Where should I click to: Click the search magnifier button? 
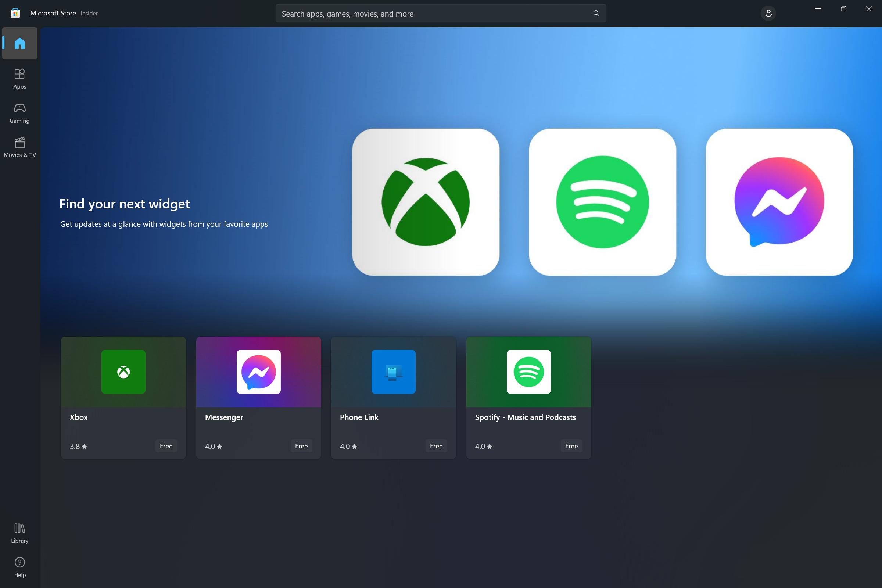tap(596, 13)
